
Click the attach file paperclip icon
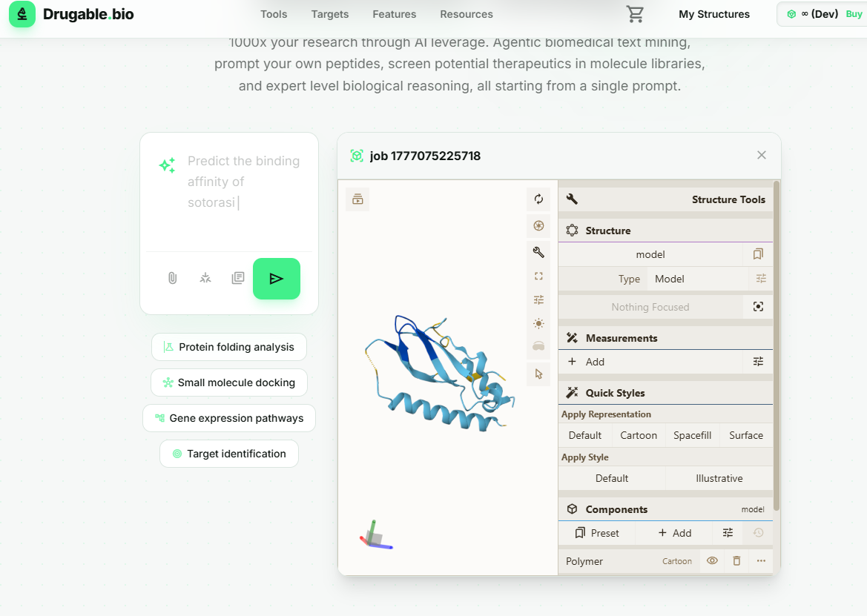point(172,279)
